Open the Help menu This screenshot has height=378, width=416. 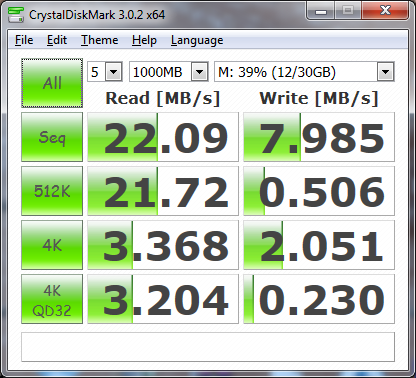point(144,40)
